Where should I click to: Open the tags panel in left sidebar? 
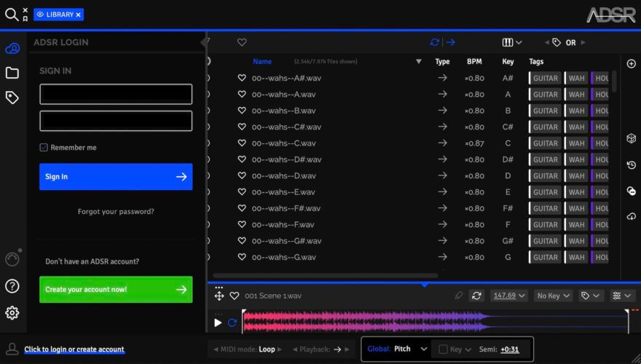[12, 98]
